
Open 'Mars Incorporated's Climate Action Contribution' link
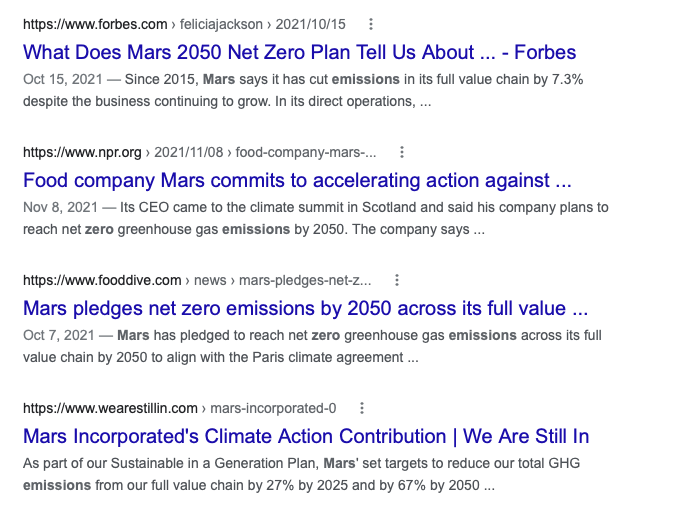tap(305, 436)
